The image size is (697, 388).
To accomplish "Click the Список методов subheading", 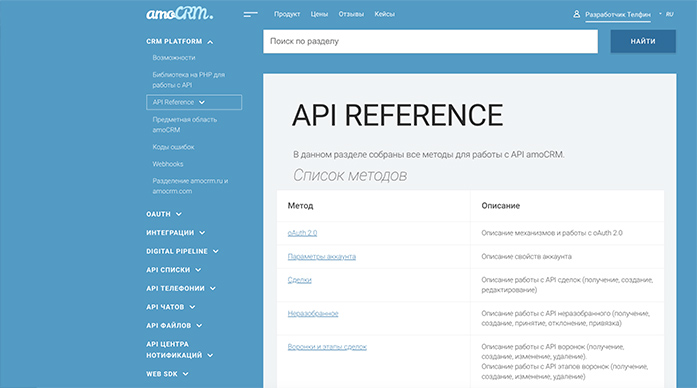I will [350, 175].
